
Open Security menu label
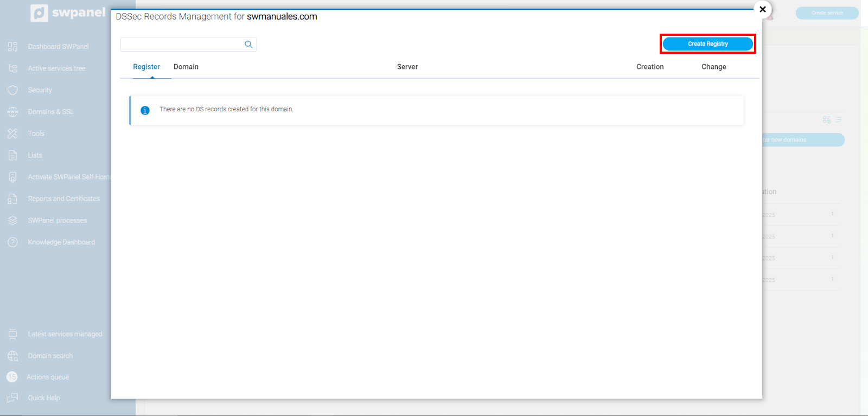(40, 90)
